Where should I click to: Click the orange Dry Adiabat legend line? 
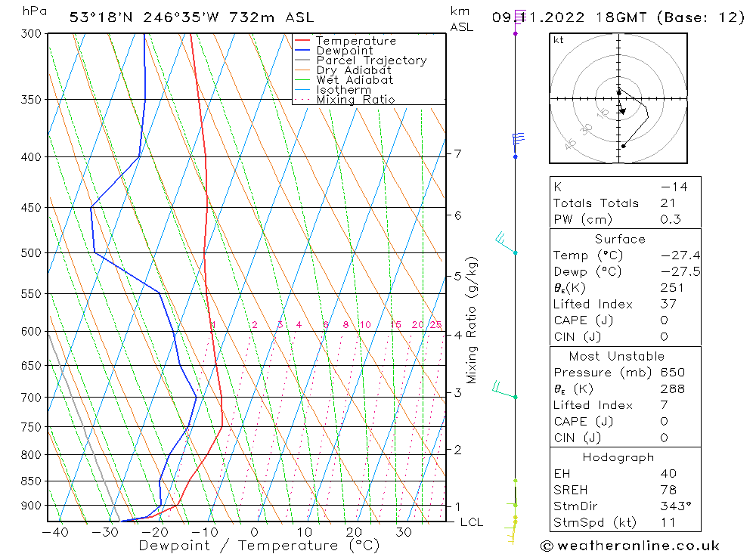pyautogui.click(x=302, y=70)
